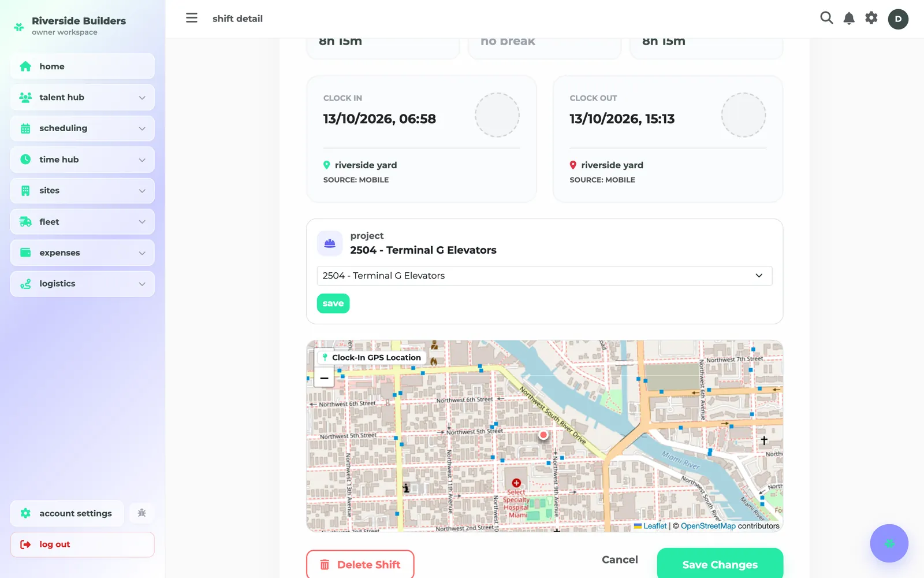
Task: Open search with the magnifier icon
Action: [826, 18]
